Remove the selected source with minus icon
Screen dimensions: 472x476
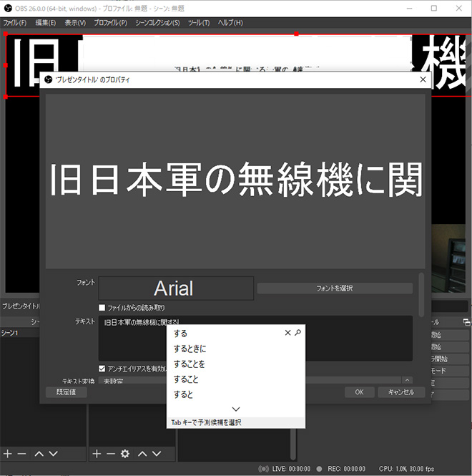tap(111, 454)
